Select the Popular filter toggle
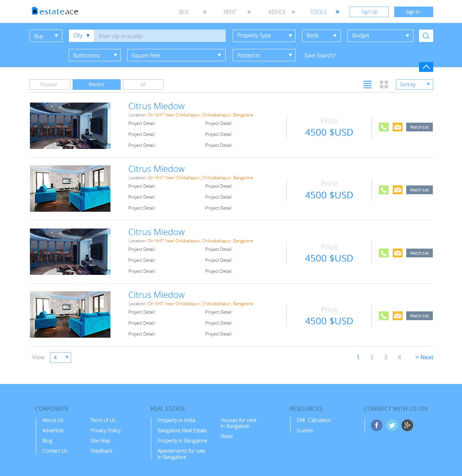The width and height of the screenshot is (462, 476). (x=50, y=84)
